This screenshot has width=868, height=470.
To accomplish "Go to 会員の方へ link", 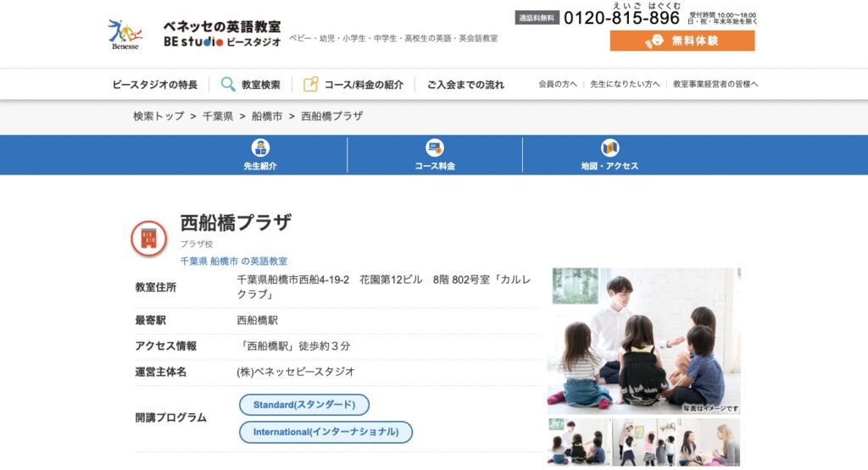I will tap(558, 84).
